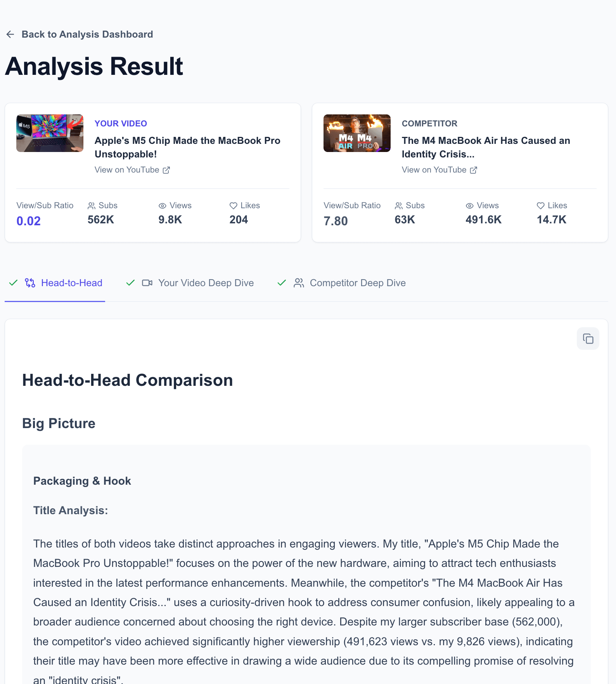Click the Subs icon on your video card
The width and height of the screenshot is (616, 684).
(x=92, y=206)
